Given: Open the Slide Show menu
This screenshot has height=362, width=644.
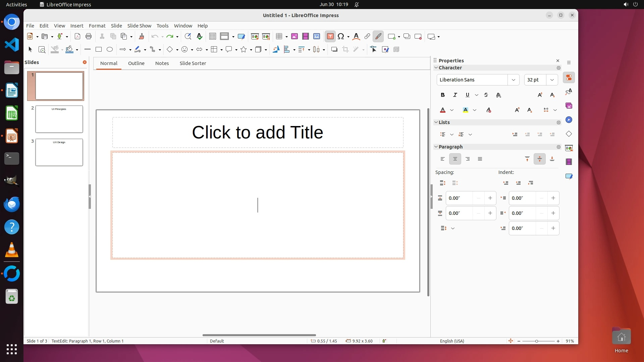Looking at the screenshot, I should (x=139, y=26).
